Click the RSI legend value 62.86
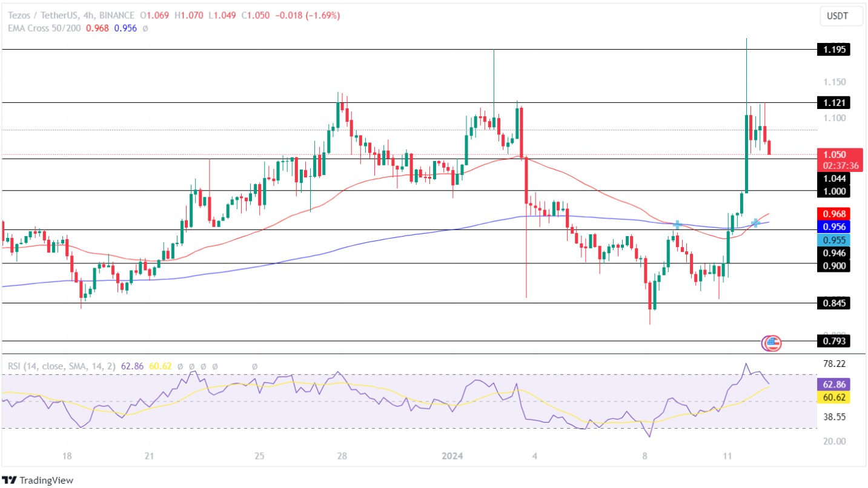Screen dimensions: 868x488 (133, 366)
